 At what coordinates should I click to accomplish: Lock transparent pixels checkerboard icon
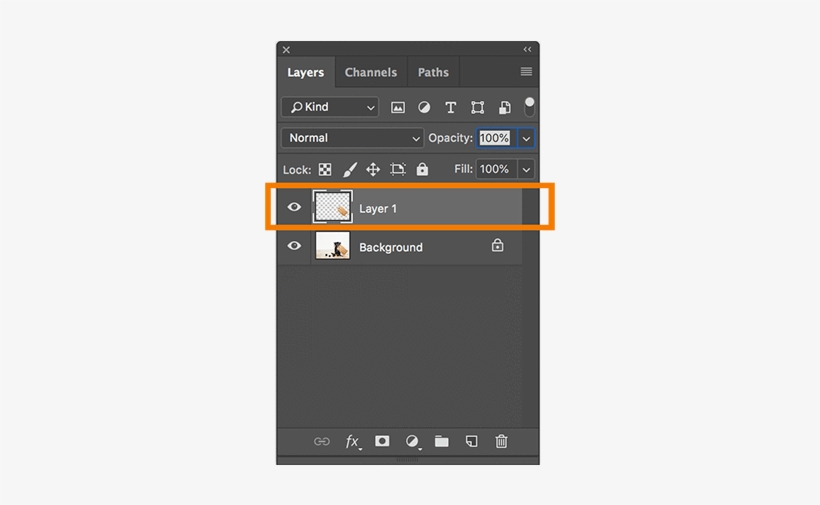coord(325,170)
